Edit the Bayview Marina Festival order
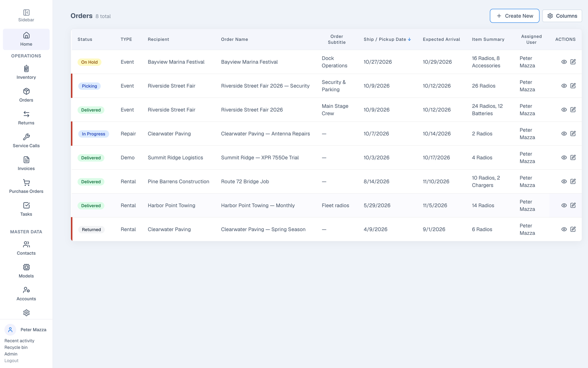This screenshot has height=368, width=588. coord(573,62)
